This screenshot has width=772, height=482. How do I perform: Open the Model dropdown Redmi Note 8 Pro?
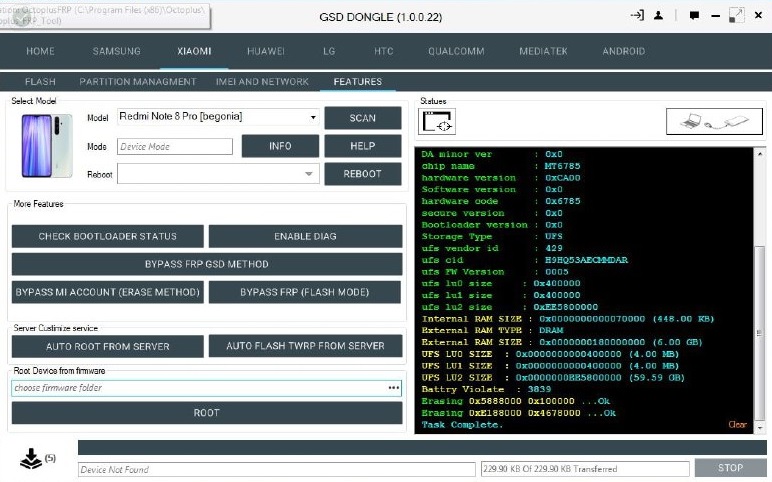click(218, 117)
